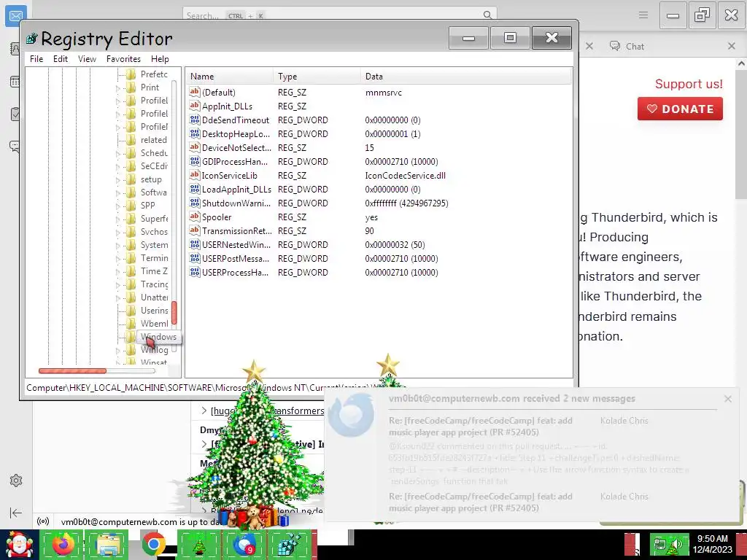Expand the Winlog key in the tree
The image size is (747, 560).
118,351
